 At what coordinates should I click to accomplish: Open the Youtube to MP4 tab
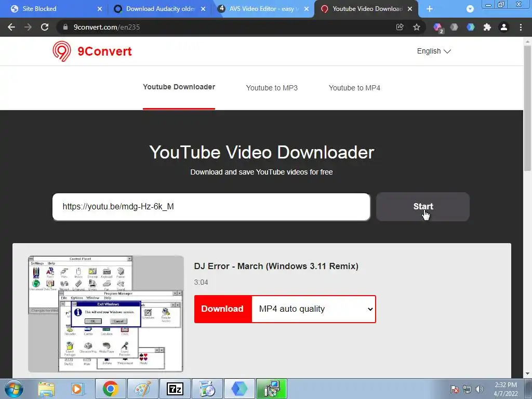[354, 88]
